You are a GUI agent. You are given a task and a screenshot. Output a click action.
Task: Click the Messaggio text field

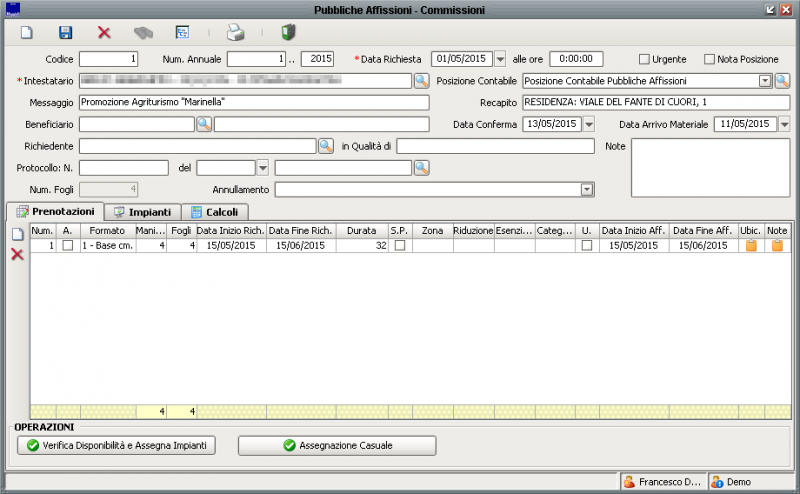(254, 102)
